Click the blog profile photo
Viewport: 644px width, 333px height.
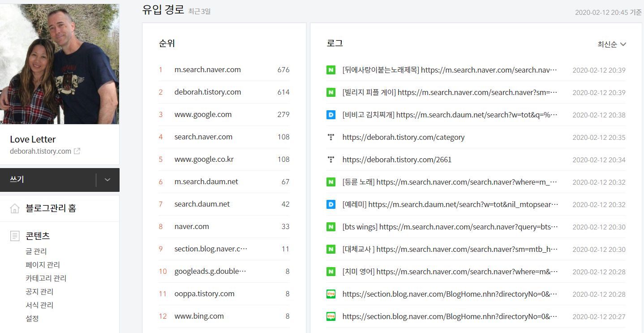click(60, 64)
